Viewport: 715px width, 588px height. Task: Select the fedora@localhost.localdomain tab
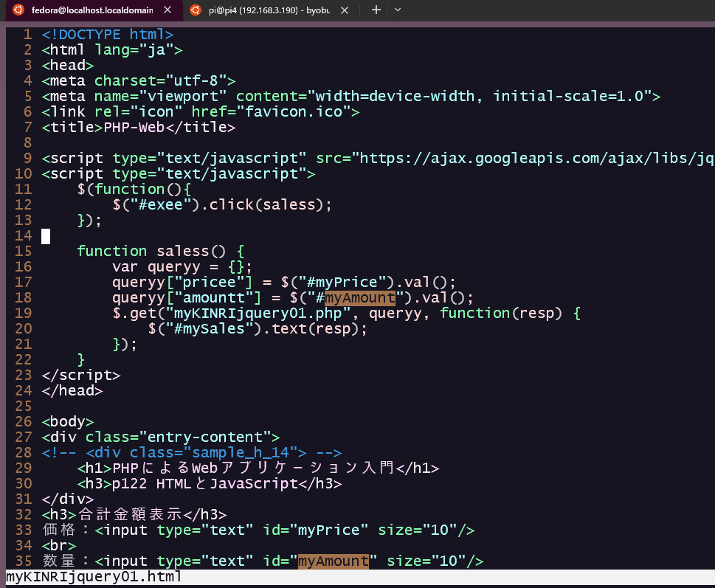click(x=89, y=10)
